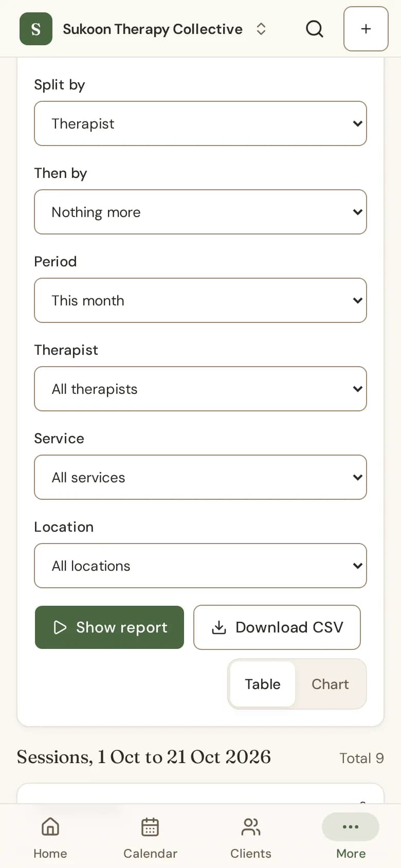Switch workspace via up-down chevron icon
Image resolution: width=401 pixels, height=868 pixels.
click(x=261, y=29)
